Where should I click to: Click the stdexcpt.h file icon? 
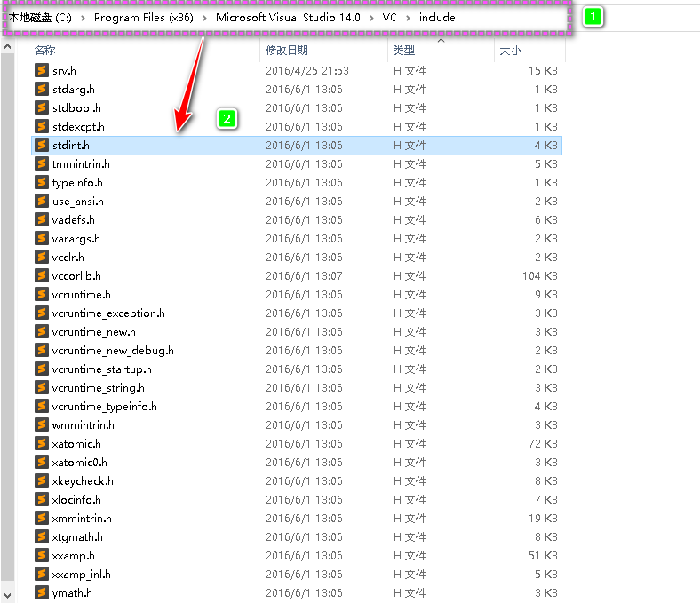coord(42,127)
